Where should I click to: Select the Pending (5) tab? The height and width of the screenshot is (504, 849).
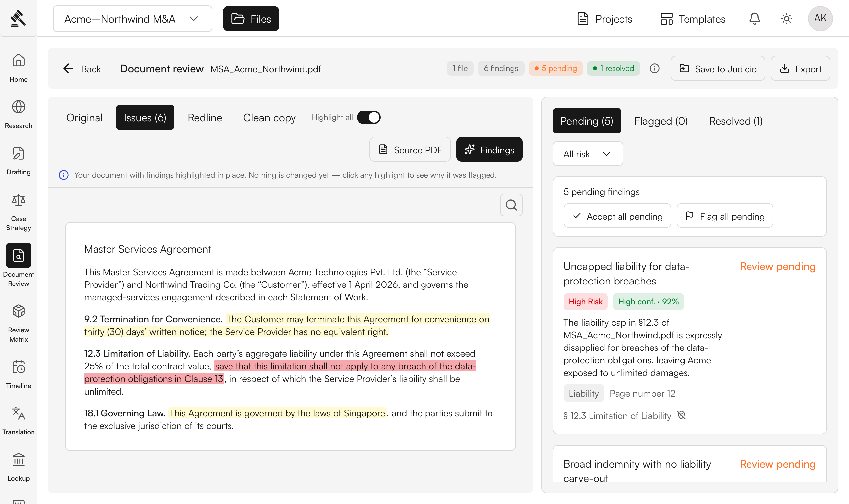pos(586,121)
